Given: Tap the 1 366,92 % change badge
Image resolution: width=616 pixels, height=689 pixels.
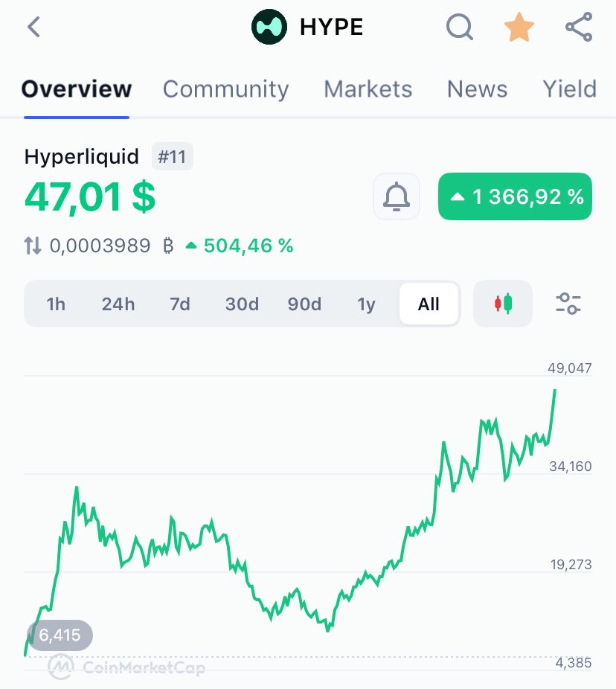Looking at the screenshot, I should coord(515,196).
